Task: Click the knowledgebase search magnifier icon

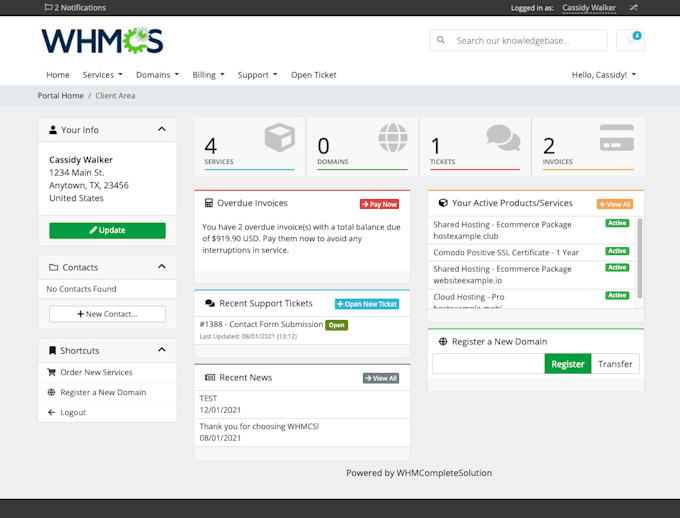Action: (x=441, y=40)
